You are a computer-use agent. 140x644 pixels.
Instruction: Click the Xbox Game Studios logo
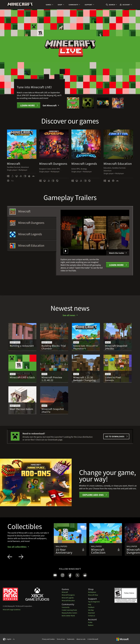click(37, 594)
